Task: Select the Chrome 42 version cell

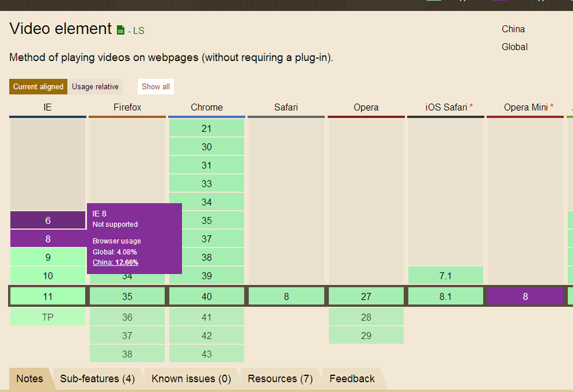Action: click(x=206, y=335)
